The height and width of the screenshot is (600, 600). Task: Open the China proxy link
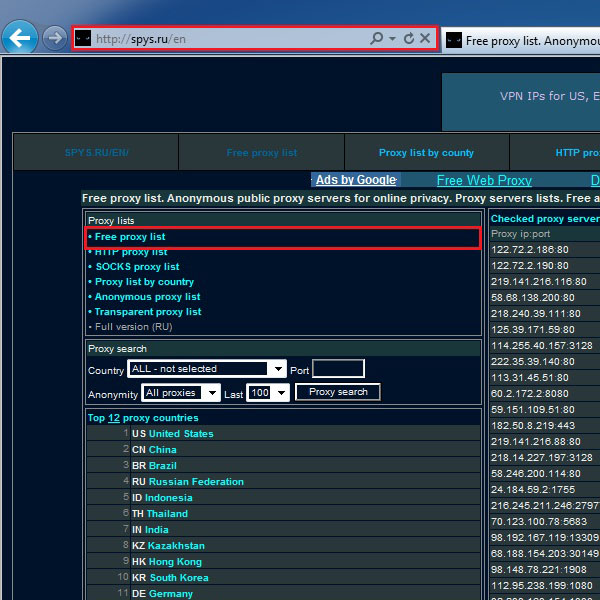(163, 450)
